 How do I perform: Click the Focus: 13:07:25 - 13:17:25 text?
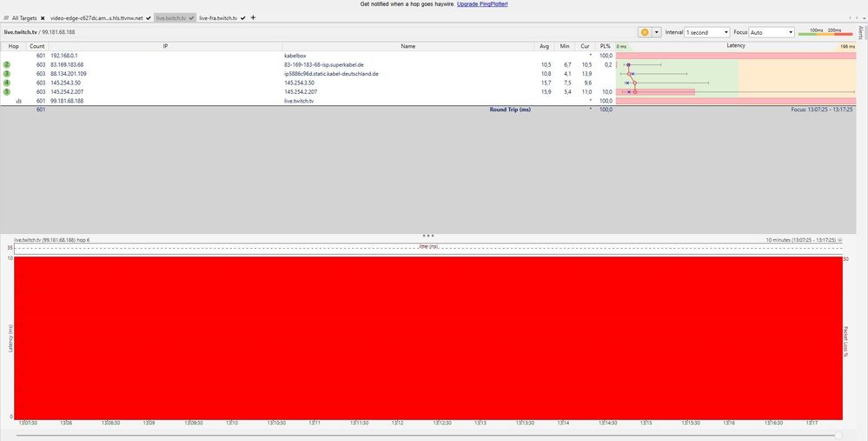822,110
